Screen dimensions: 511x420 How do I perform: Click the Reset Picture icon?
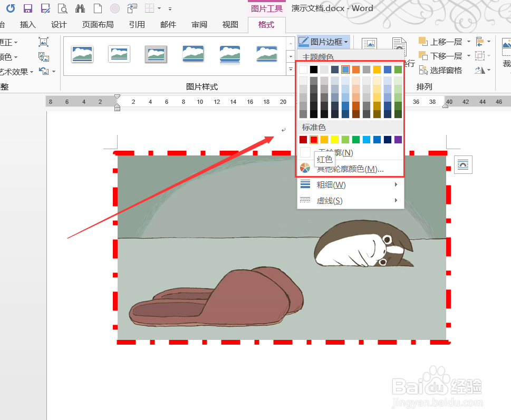(43, 71)
